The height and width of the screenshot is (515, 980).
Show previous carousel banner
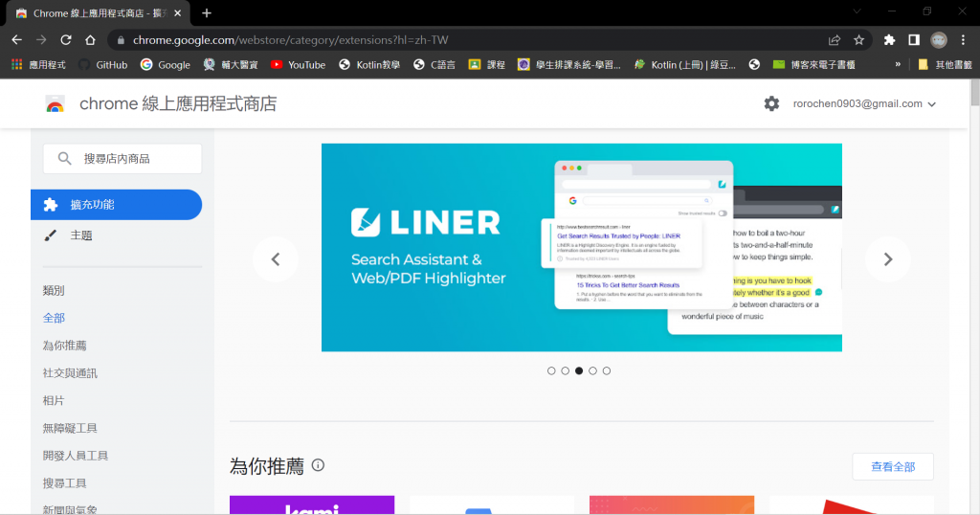click(x=276, y=259)
